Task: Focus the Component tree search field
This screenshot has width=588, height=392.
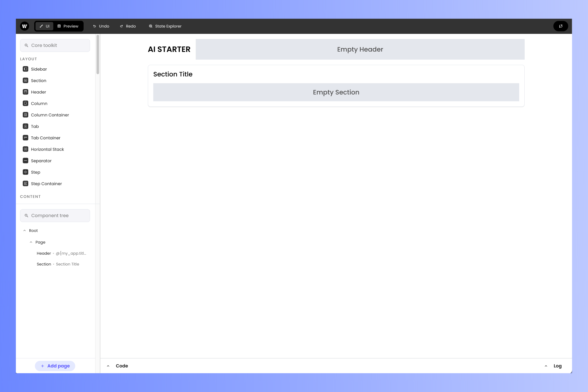Action: [x=55, y=215]
